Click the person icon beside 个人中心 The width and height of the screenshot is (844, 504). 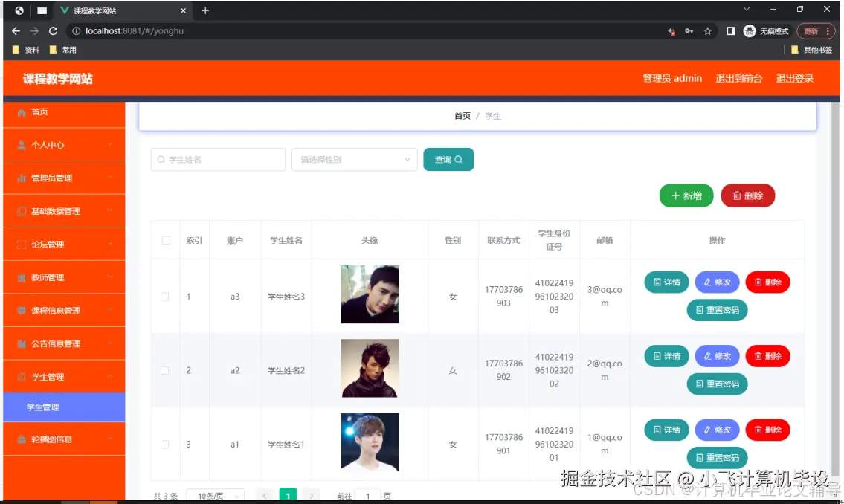pyautogui.click(x=22, y=145)
